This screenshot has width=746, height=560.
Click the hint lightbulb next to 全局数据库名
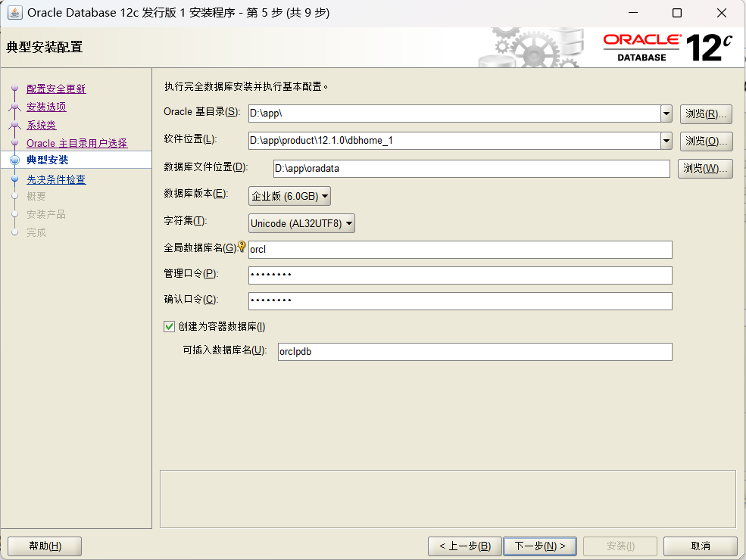point(242,246)
